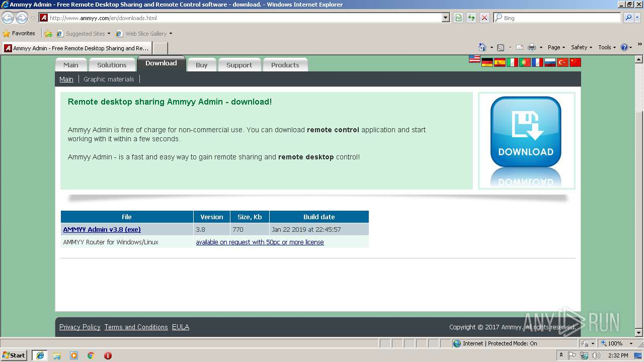Open the Favorites star button

click(19, 34)
